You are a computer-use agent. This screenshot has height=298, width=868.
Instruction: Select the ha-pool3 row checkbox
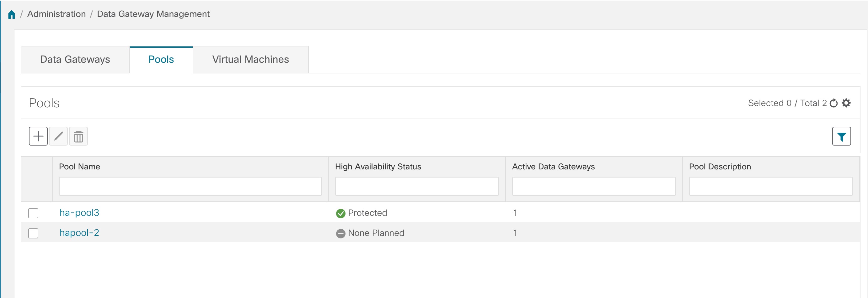33,214
